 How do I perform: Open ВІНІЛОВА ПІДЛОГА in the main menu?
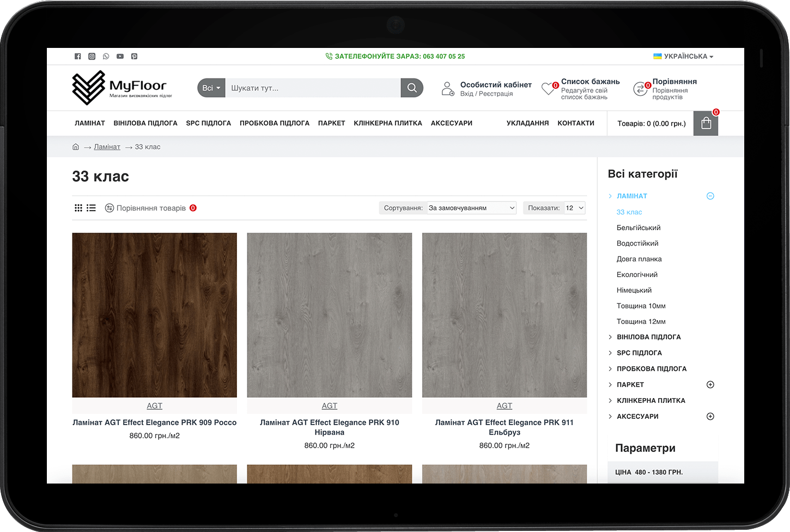coord(145,123)
